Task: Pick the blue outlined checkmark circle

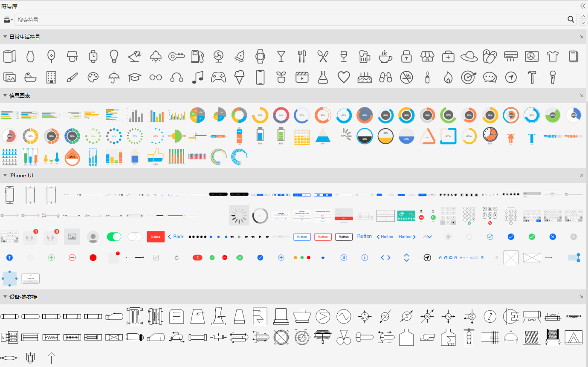Action: pyautogui.click(x=490, y=237)
